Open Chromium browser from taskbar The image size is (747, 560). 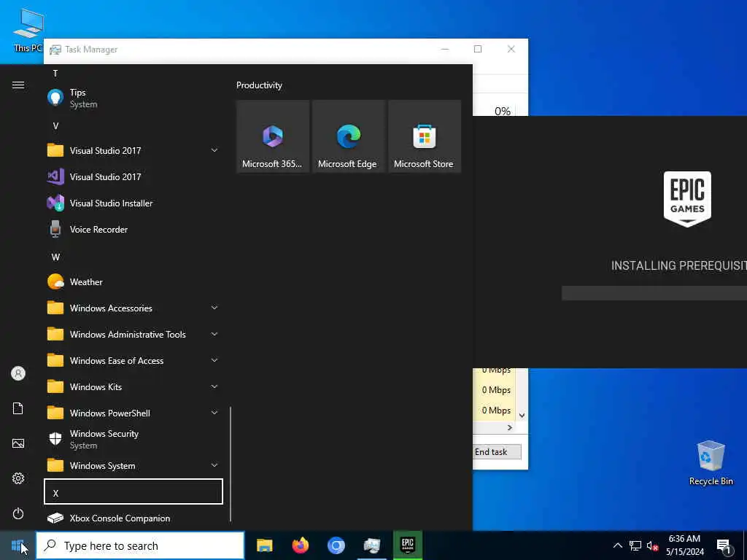[x=336, y=545]
